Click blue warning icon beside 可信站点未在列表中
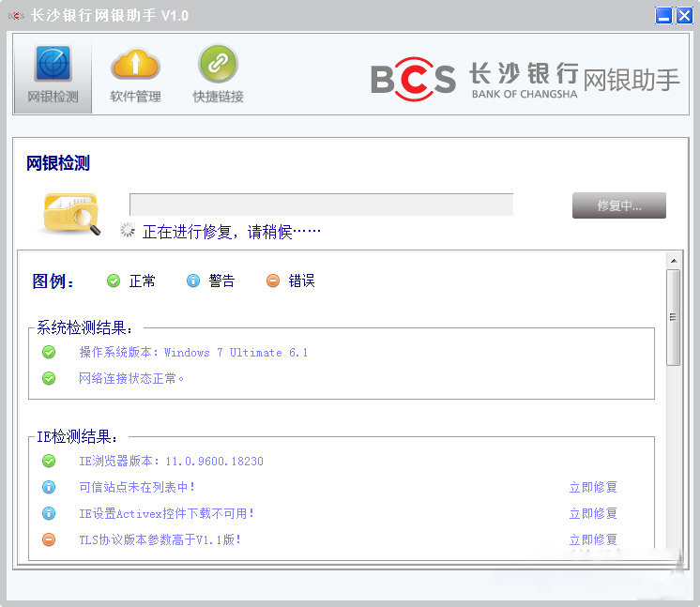The image size is (700, 607). pos(49,487)
